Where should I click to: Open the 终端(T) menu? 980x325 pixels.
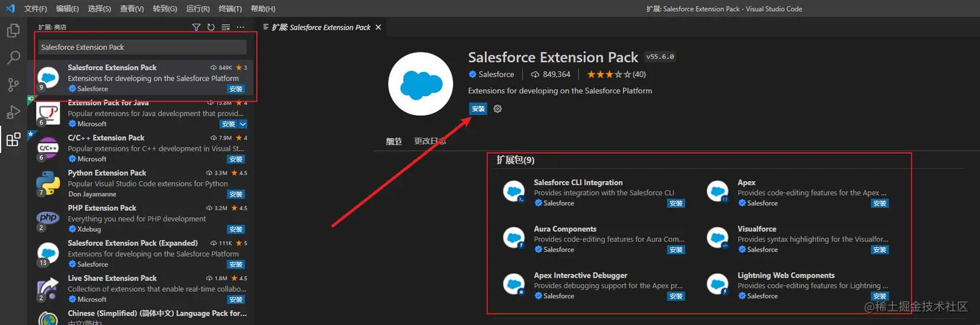coord(229,8)
